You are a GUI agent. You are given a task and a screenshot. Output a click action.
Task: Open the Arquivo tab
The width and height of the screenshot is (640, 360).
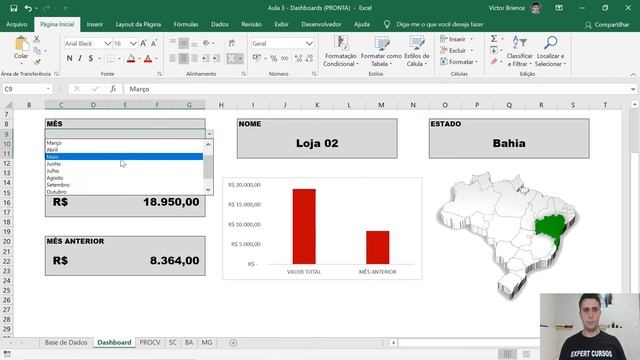16,24
